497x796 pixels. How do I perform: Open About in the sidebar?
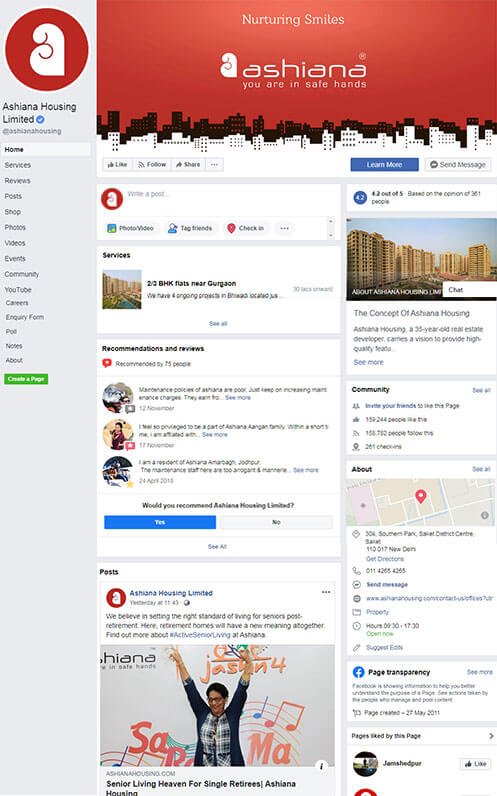pyautogui.click(x=14, y=360)
